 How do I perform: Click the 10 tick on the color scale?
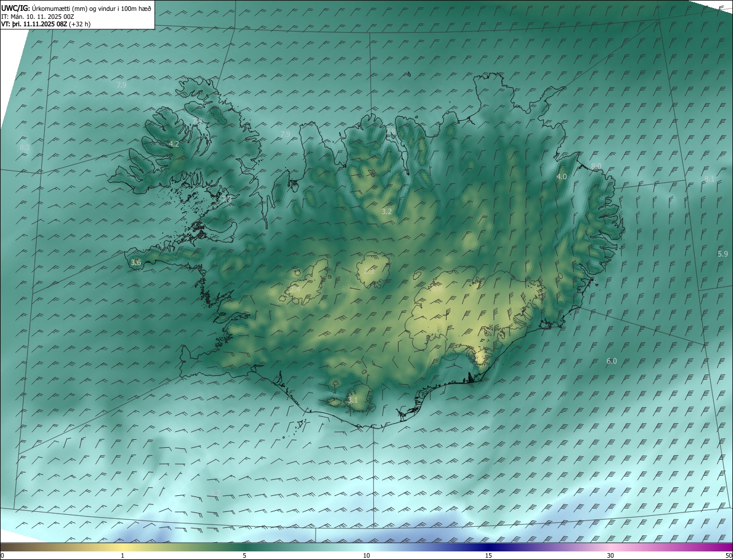pos(366,556)
